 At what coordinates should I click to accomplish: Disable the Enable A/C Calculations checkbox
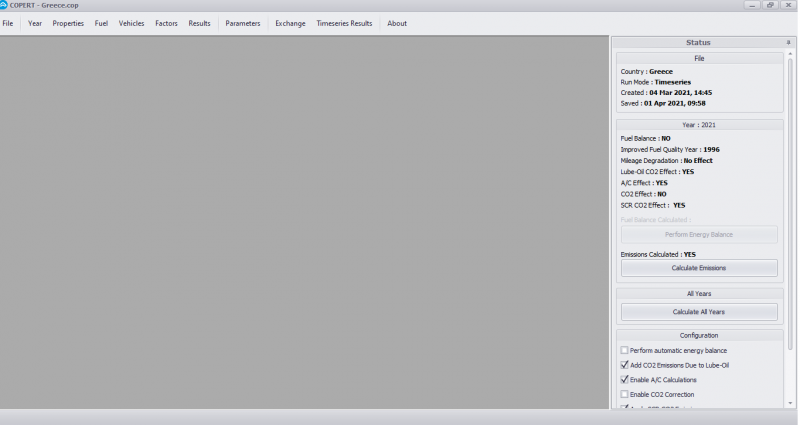(625, 380)
